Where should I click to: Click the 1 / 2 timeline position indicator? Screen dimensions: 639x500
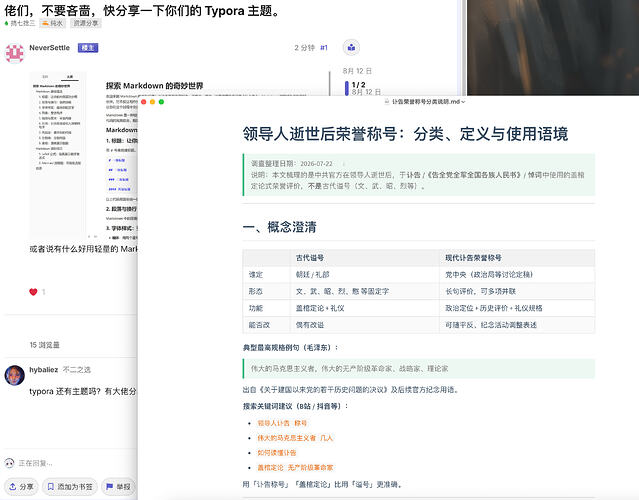[x=359, y=84]
